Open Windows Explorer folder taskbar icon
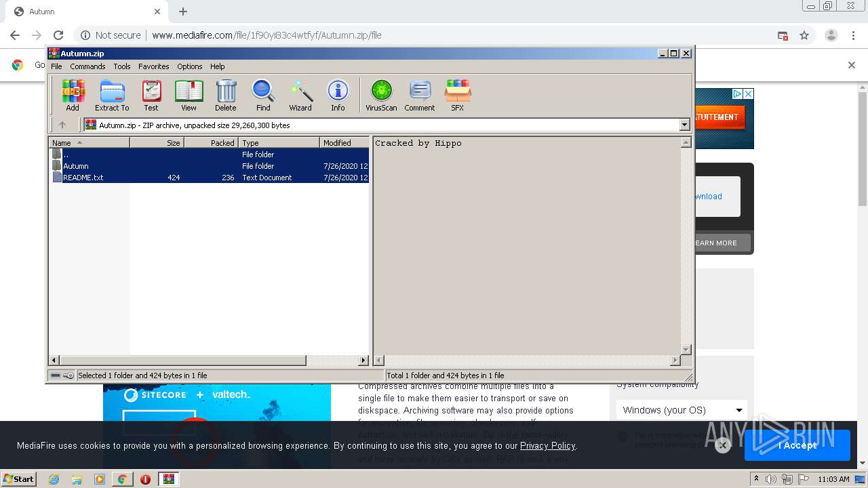868x488 pixels. (77, 479)
